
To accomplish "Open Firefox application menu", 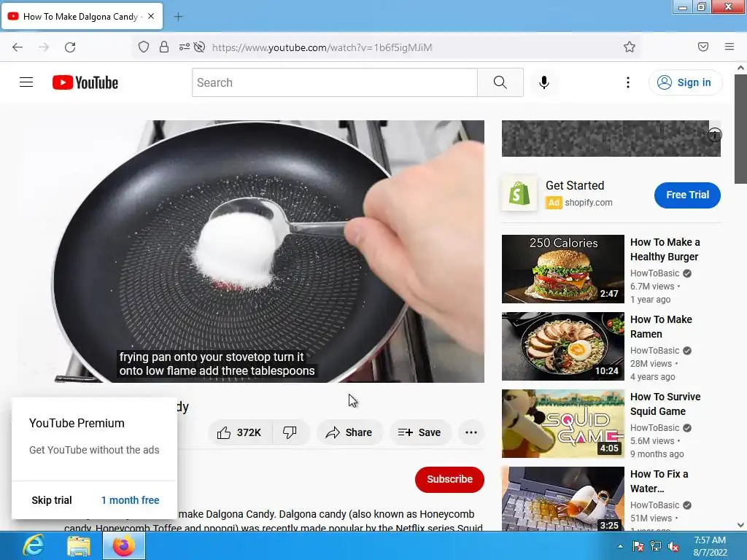I will pyautogui.click(x=729, y=47).
